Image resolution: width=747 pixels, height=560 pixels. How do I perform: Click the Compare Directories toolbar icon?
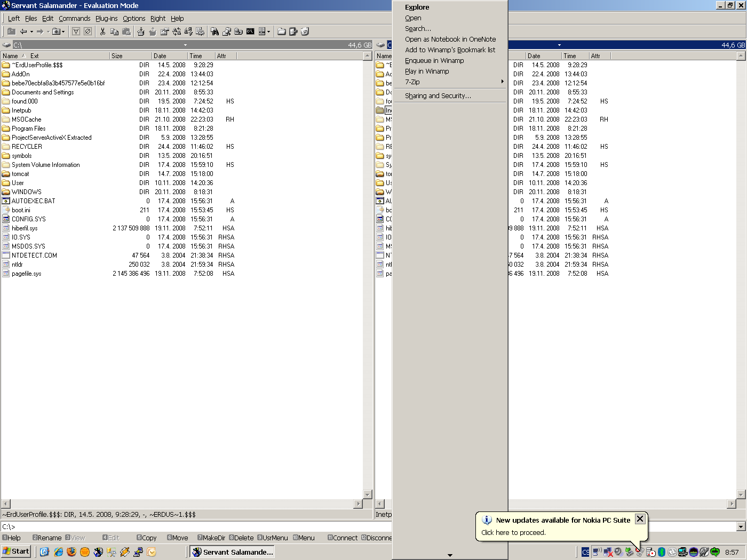(177, 31)
